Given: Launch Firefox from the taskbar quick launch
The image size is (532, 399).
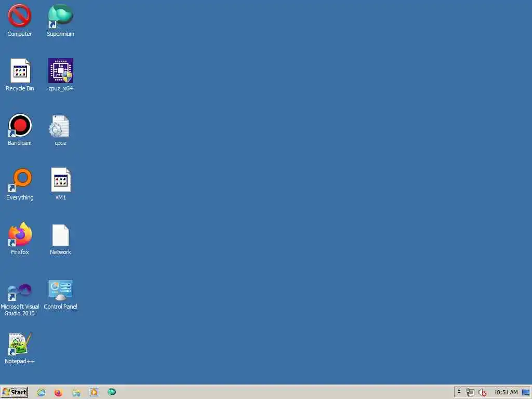Looking at the screenshot, I should tap(58, 392).
